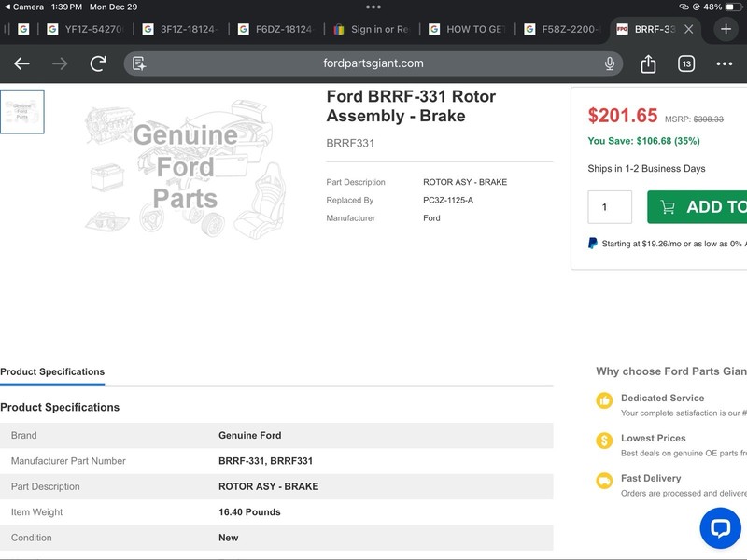Open the share sheet icon
Viewport: 747px width, 560px height.
[x=648, y=63]
